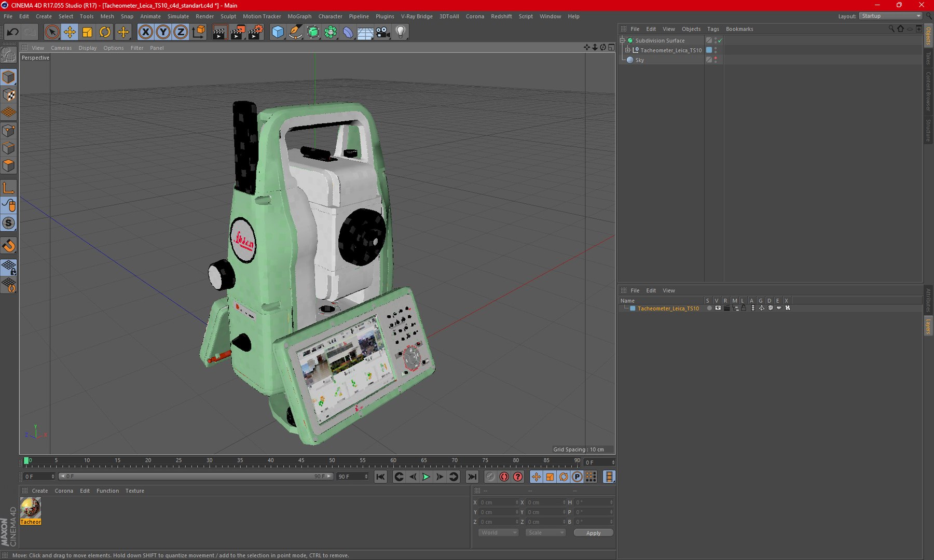Toggle the Subdivision Surface green enable checkmark

coord(720,40)
